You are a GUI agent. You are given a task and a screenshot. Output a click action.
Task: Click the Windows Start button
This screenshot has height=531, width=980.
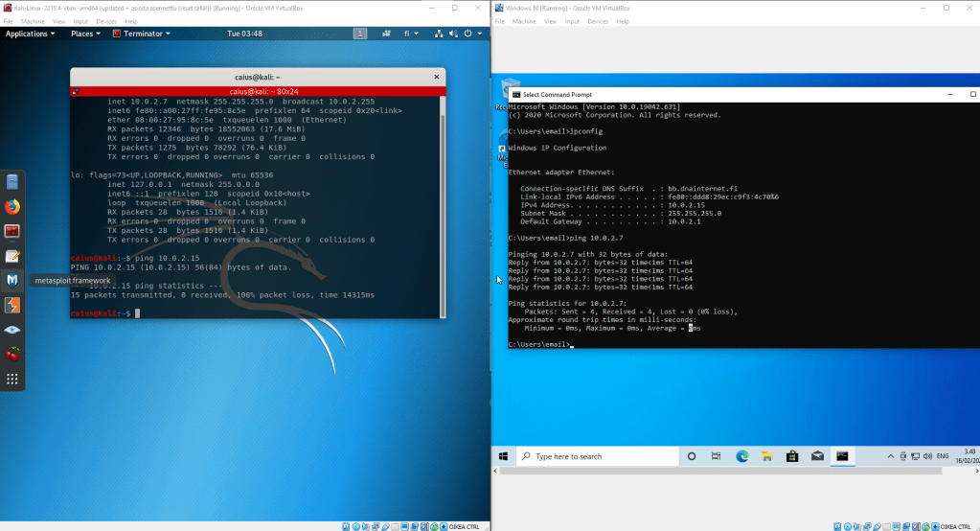click(x=503, y=457)
